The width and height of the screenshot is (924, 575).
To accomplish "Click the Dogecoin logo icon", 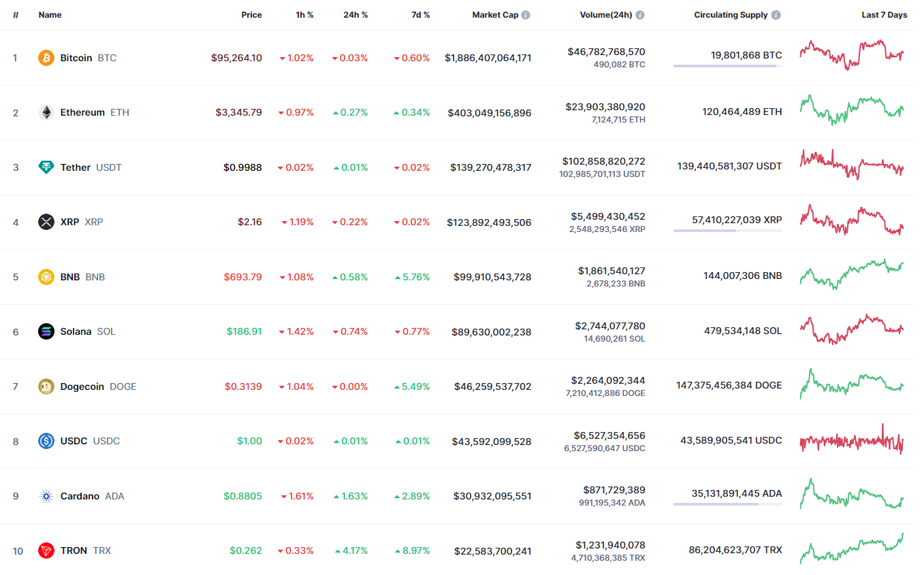I will (x=46, y=387).
